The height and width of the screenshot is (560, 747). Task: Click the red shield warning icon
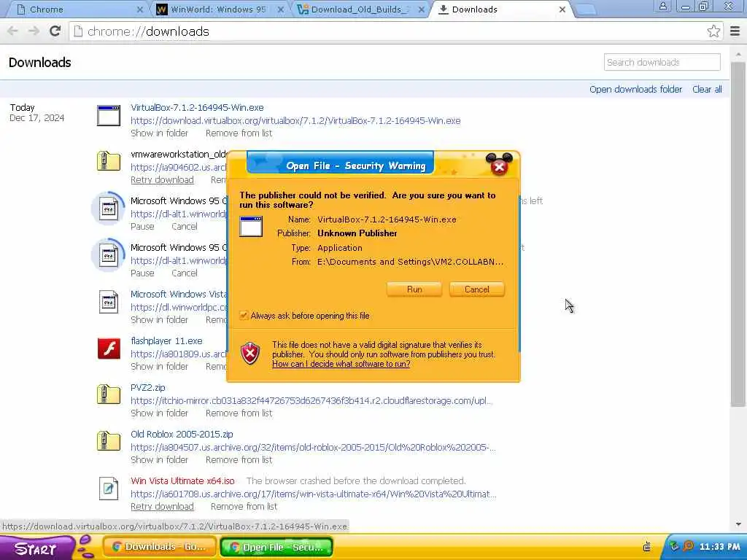pyautogui.click(x=250, y=354)
